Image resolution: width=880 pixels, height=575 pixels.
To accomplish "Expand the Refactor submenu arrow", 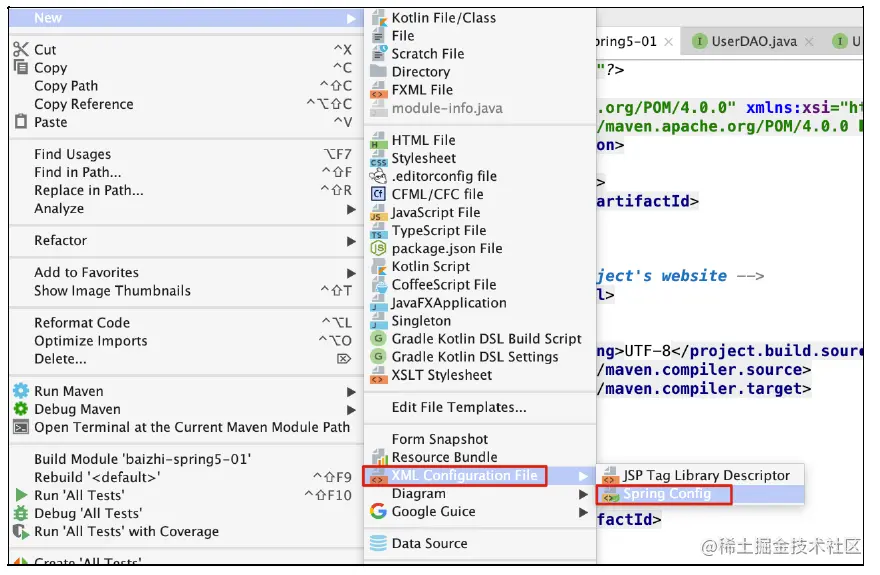I will point(351,241).
